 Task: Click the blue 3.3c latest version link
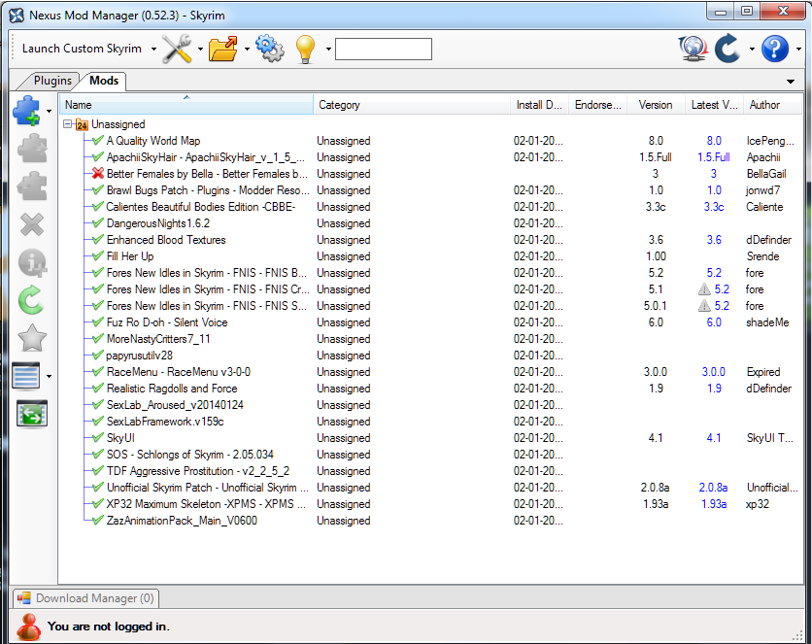(x=714, y=207)
